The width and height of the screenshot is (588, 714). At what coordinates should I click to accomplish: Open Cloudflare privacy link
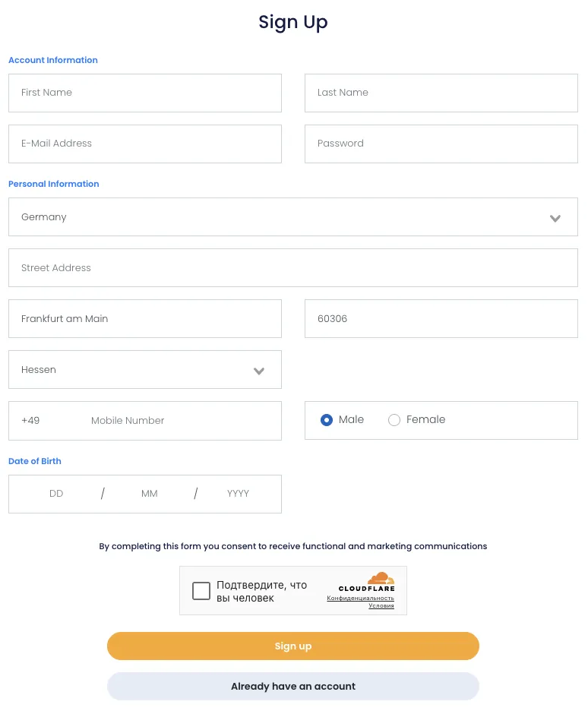(x=361, y=598)
